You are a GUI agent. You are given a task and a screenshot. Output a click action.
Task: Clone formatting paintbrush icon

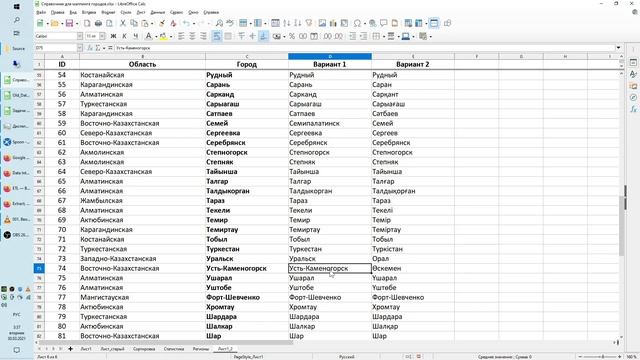162,23
